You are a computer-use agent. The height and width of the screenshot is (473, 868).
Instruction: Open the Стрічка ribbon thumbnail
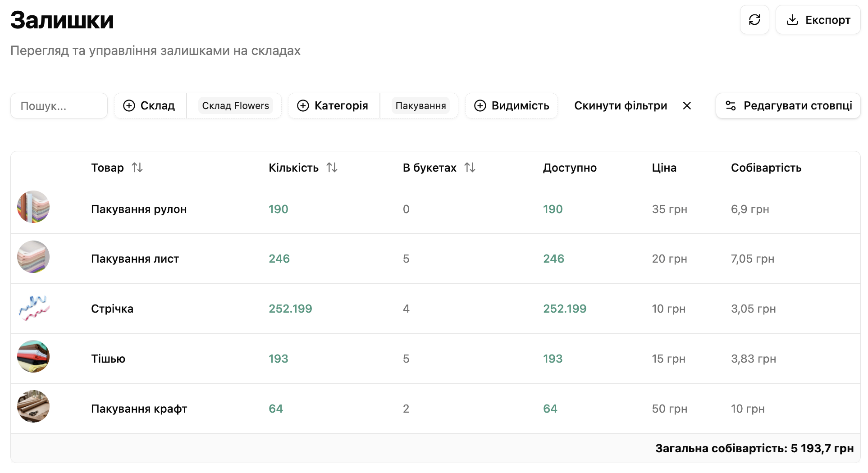pos(33,307)
